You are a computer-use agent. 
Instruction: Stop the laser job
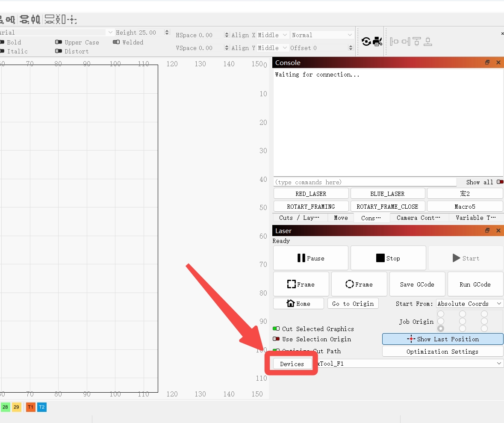[388, 258]
